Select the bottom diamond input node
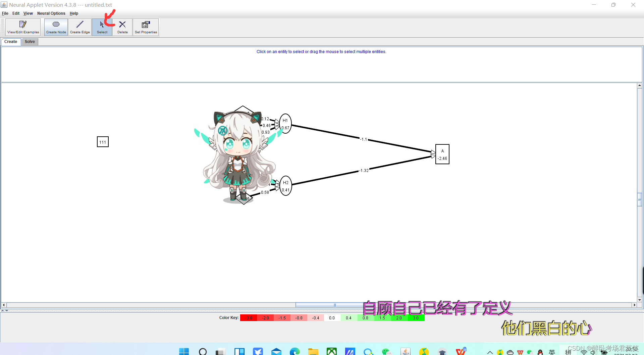 coord(244,198)
